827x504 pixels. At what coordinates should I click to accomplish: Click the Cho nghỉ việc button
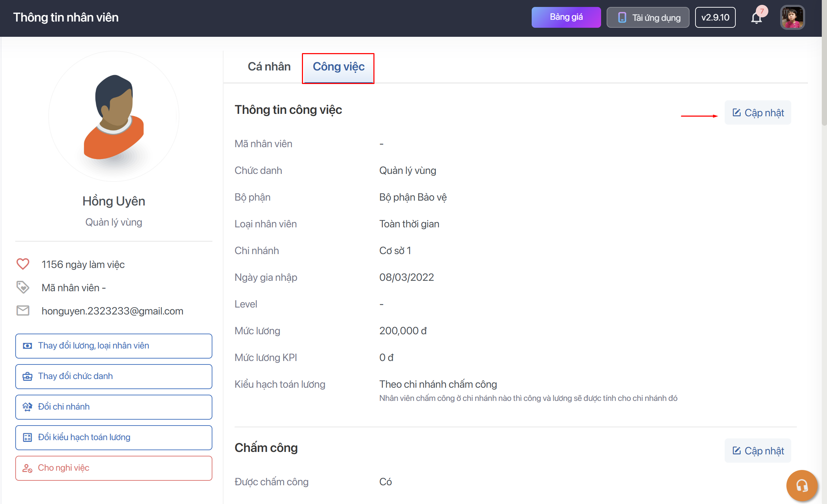tap(114, 468)
